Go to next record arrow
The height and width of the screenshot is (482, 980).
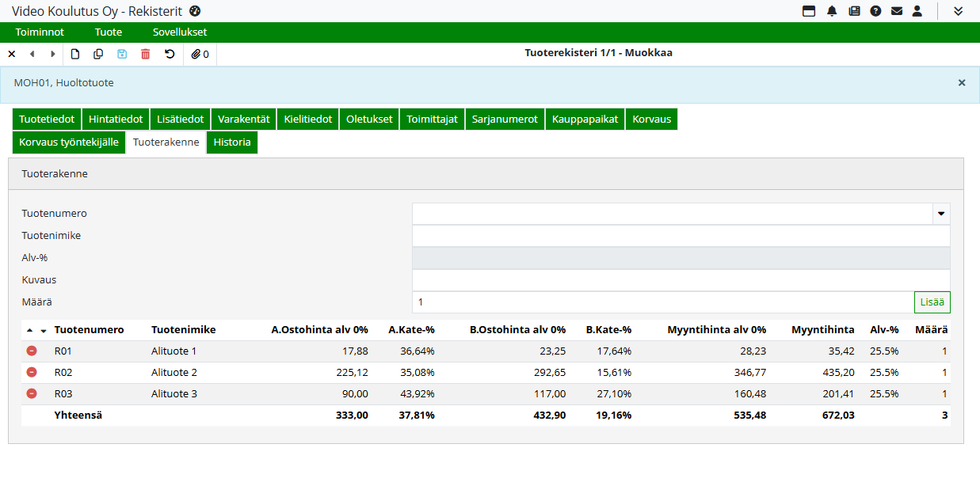(x=53, y=54)
